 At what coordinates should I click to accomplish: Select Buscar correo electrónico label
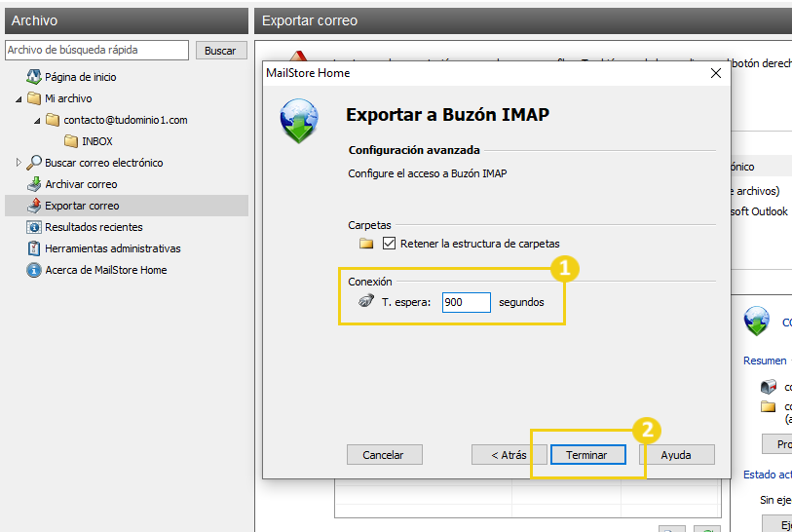click(x=103, y=162)
